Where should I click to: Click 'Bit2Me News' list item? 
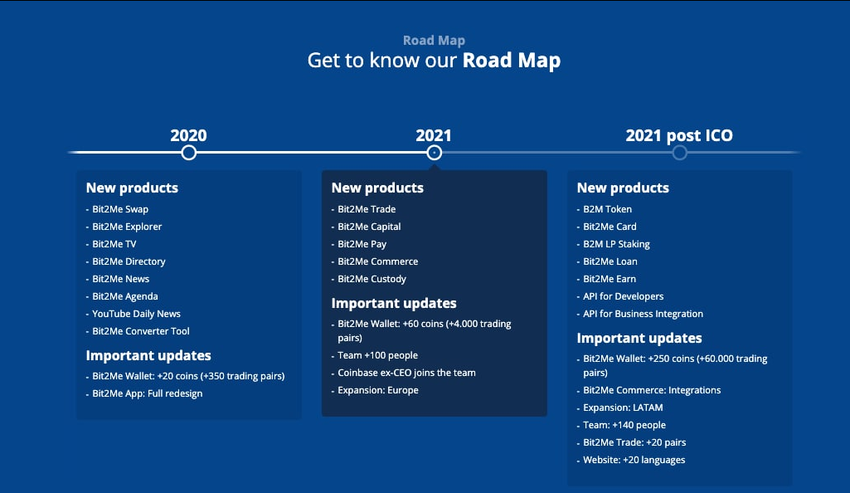pos(121,279)
